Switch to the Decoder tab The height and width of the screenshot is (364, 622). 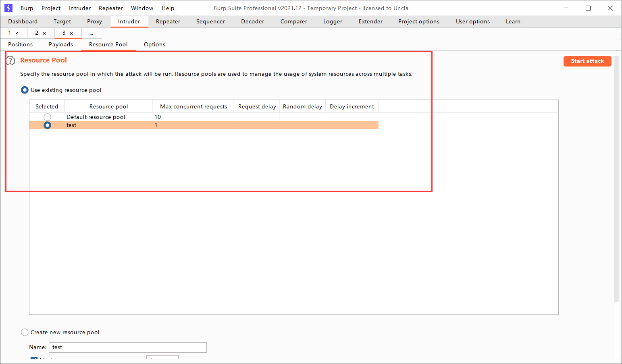[x=253, y=22]
